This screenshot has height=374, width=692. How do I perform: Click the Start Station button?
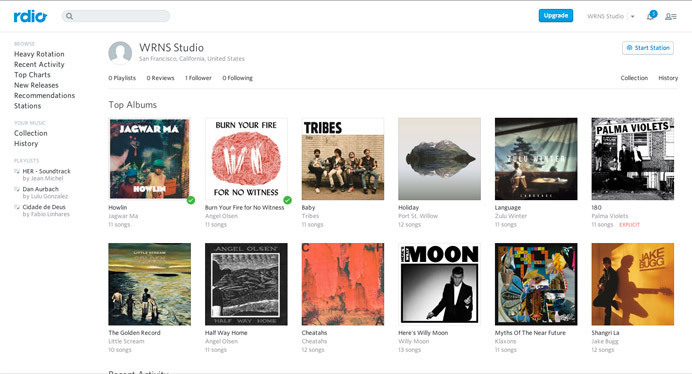pos(648,48)
